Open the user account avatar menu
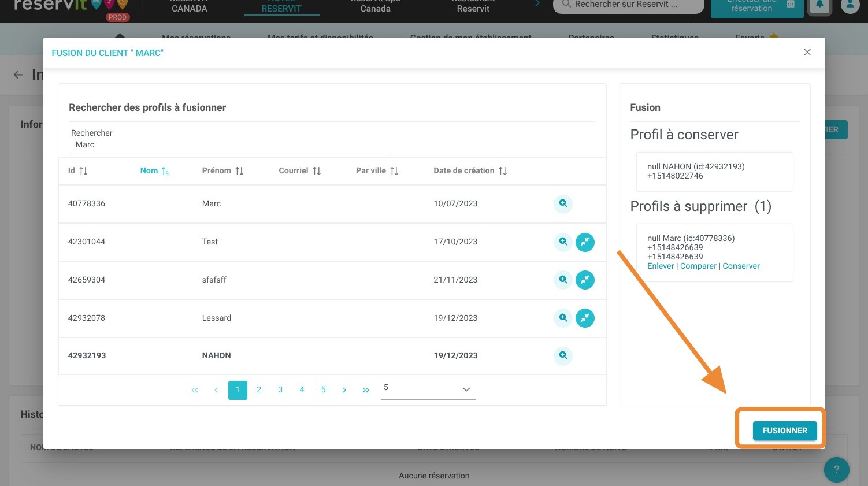868x486 pixels. pos(850,5)
